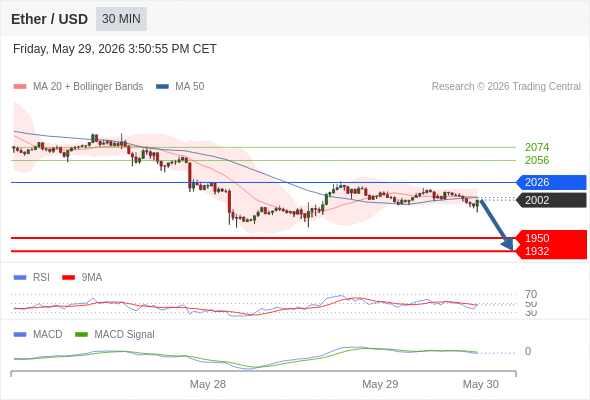Click the RSI 70 level label
Screen dimensions: 590x400
click(x=531, y=294)
